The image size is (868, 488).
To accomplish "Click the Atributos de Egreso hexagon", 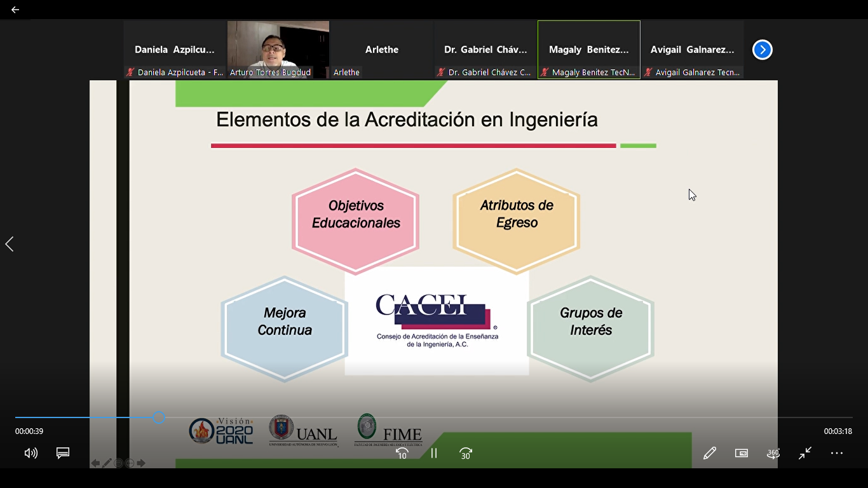I will tap(517, 221).
